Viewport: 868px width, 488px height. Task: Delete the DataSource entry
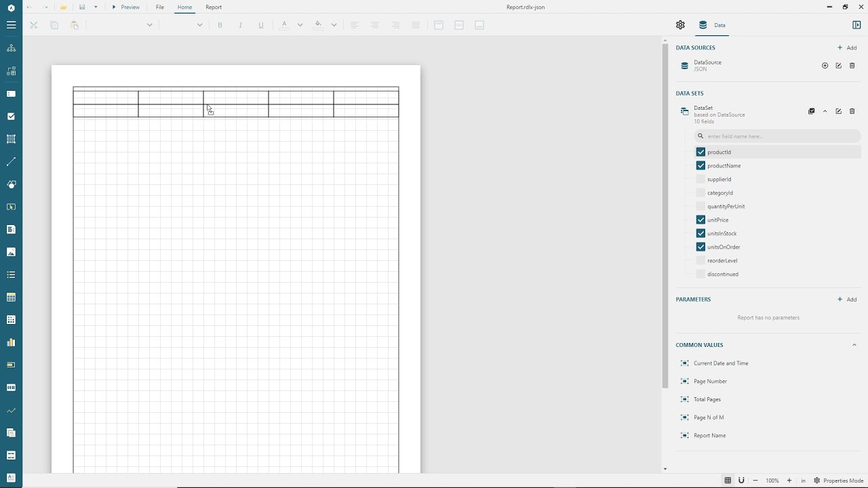tap(852, 66)
